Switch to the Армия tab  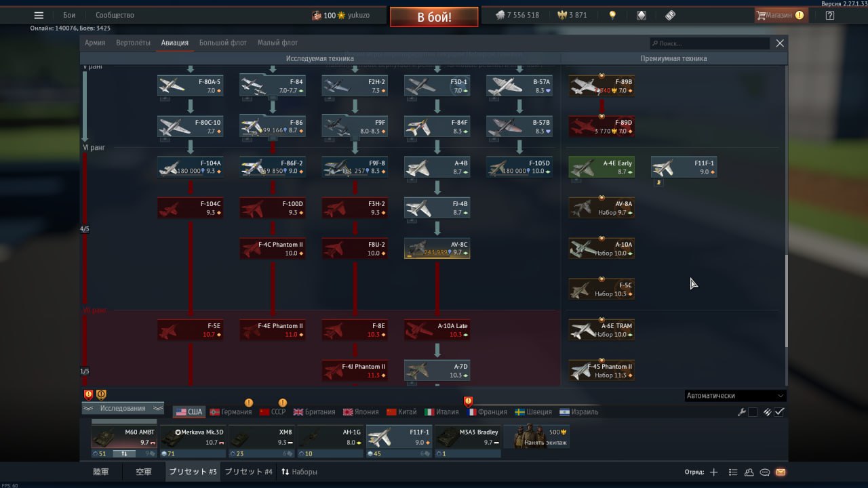pyautogui.click(x=95, y=43)
